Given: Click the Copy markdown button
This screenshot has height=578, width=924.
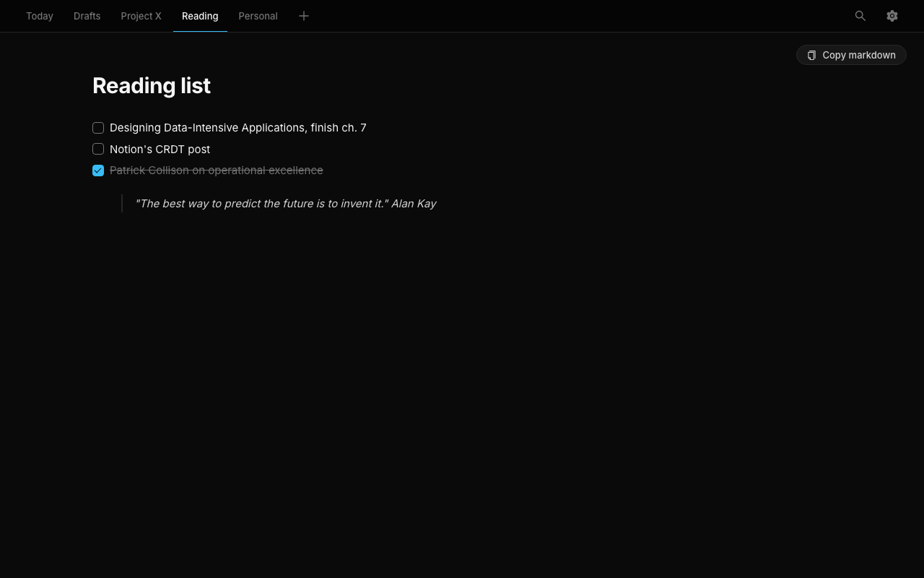Looking at the screenshot, I should pos(851,55).
